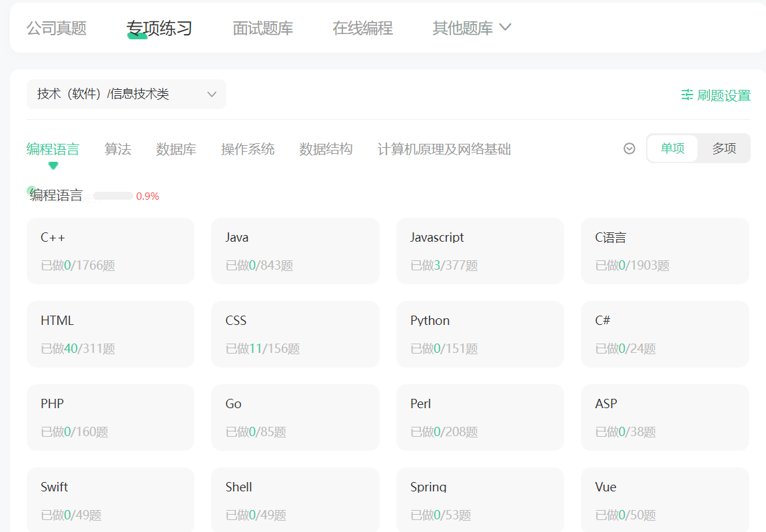Go to the 在线编程 tab
This screenshot has width=766, height=532.
[x=362, y=29]
